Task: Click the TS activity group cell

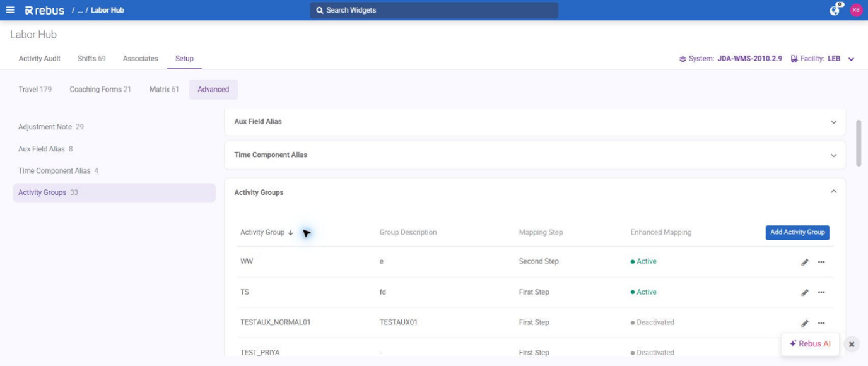Action: point(245,292)
